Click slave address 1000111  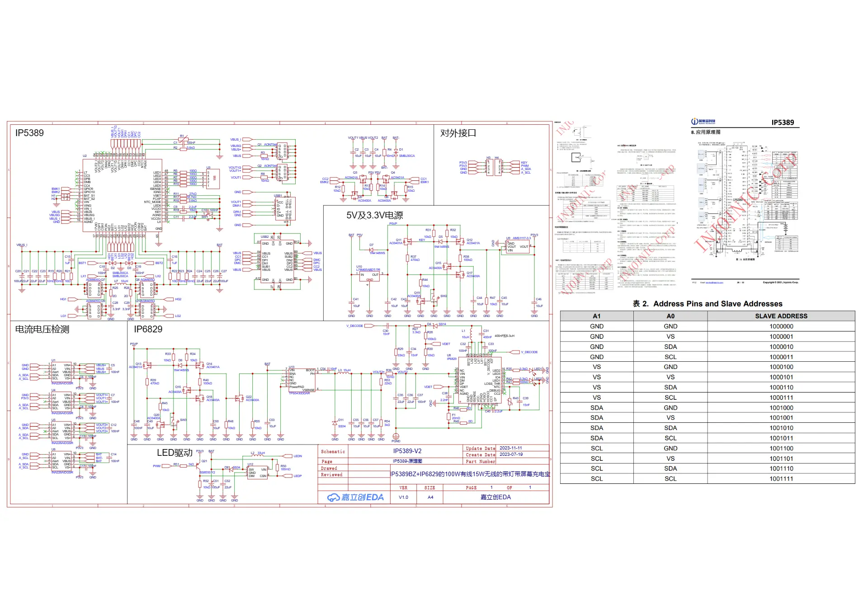(781, 397)
